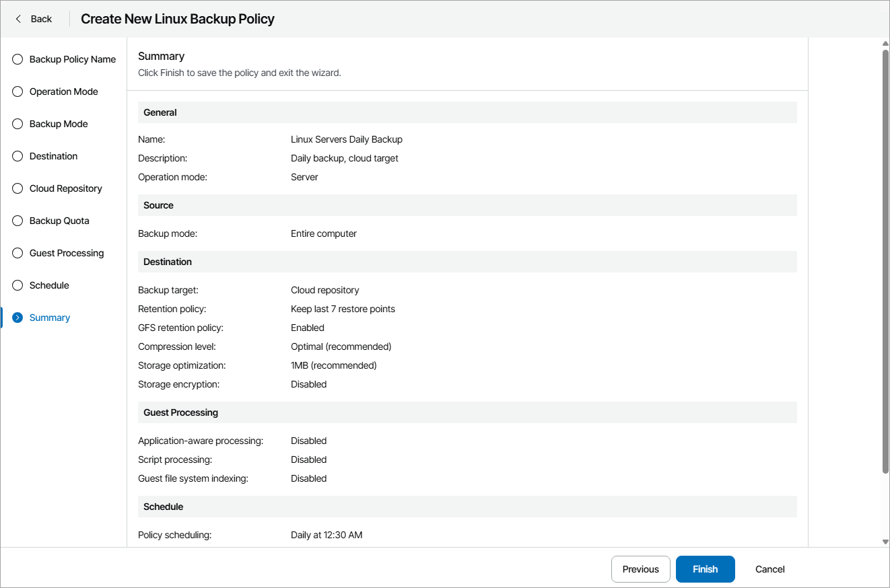Select the Destination step circle
The height and width of the screenshot is (588, 890).
18,156
